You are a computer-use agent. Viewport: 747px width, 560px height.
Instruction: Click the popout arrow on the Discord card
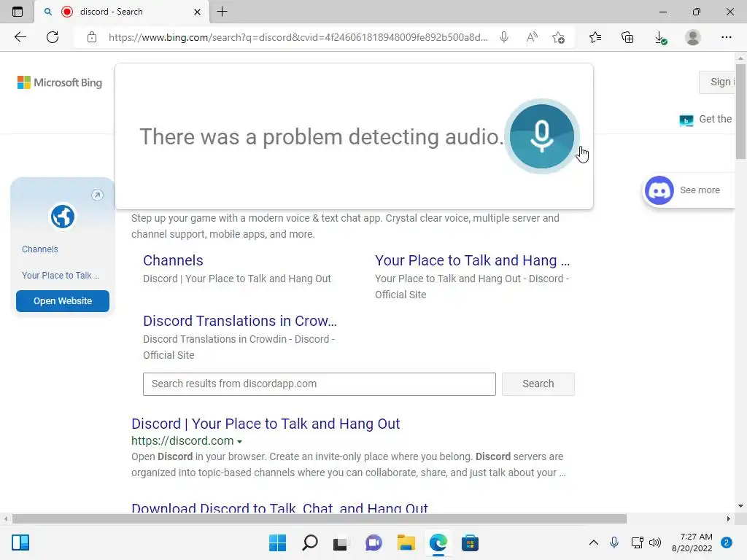coord(97,195)
